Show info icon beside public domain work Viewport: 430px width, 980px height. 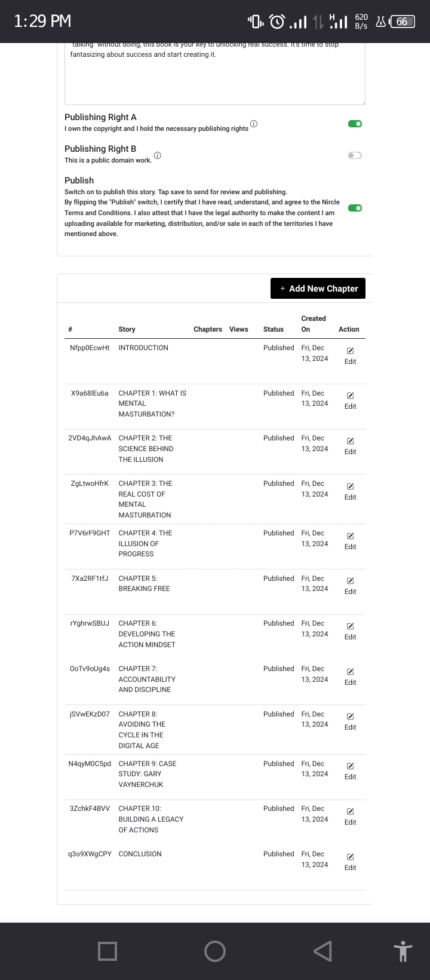(x=158, y=155)
